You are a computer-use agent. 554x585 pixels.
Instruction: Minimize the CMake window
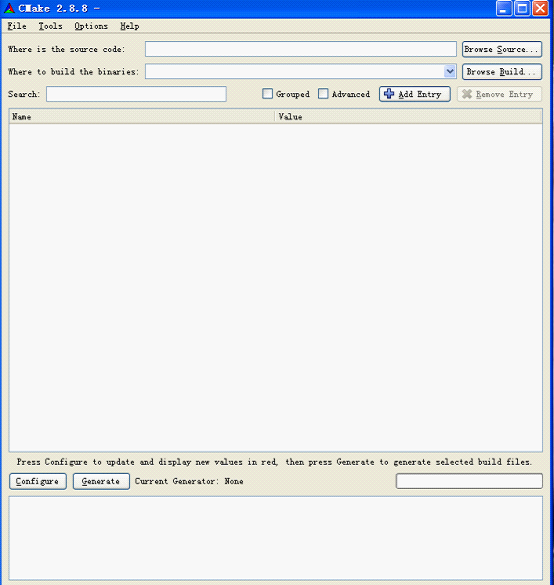pos(504,8)
